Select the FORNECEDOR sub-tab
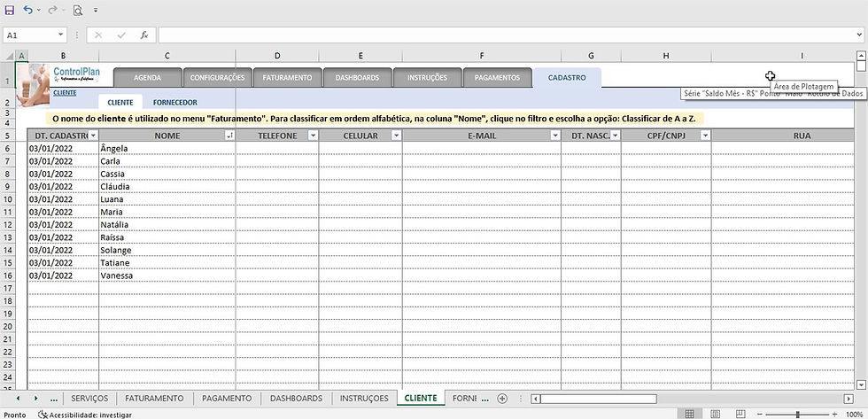The width and height of the screenshot is (868, 419). (x=175, y=103)
